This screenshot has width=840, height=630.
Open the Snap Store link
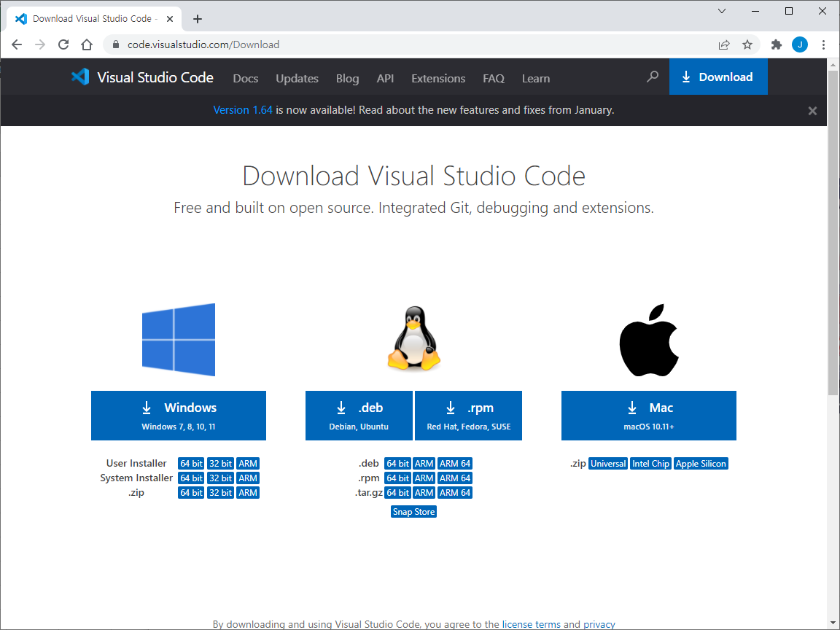(x=413, y=512)
